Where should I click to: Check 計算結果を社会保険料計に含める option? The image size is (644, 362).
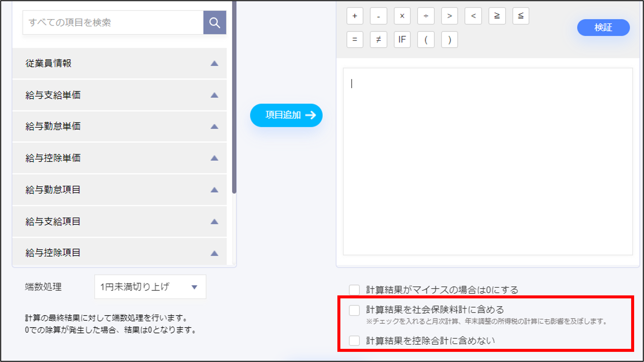point(354,310)
